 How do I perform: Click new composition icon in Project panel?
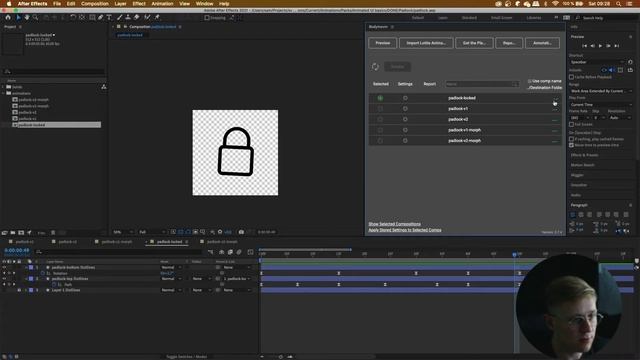pyautogui.click(x=21, y=233)
